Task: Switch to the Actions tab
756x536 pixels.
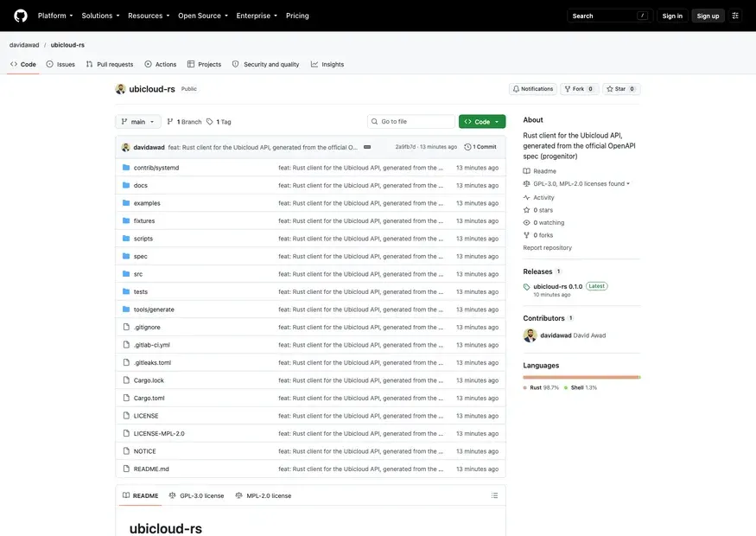Action: (161, 64)
